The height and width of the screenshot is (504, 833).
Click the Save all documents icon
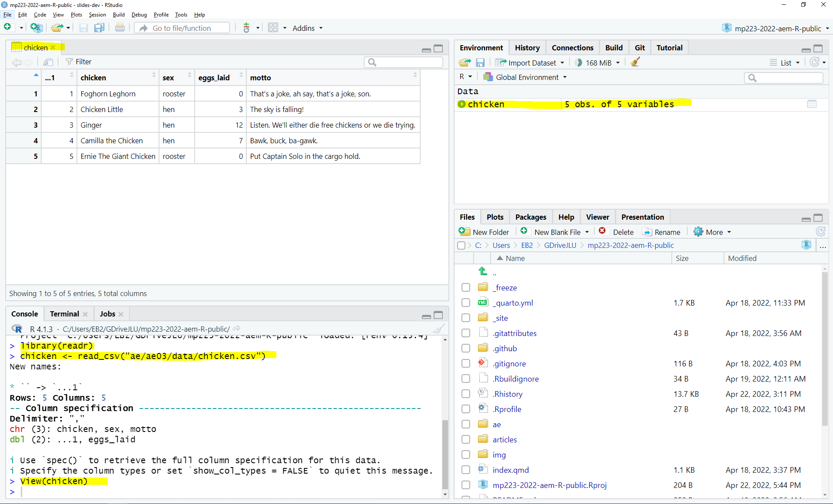100,28
